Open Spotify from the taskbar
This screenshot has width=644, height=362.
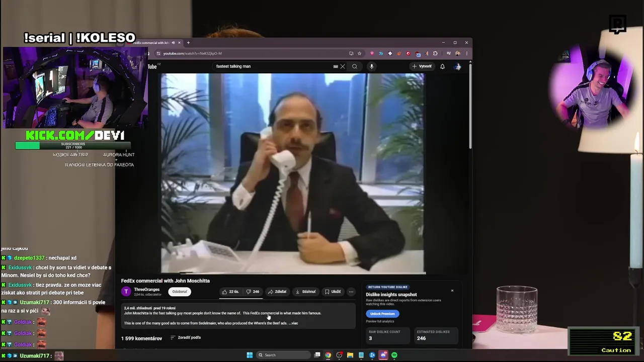(x=394, y=355)
